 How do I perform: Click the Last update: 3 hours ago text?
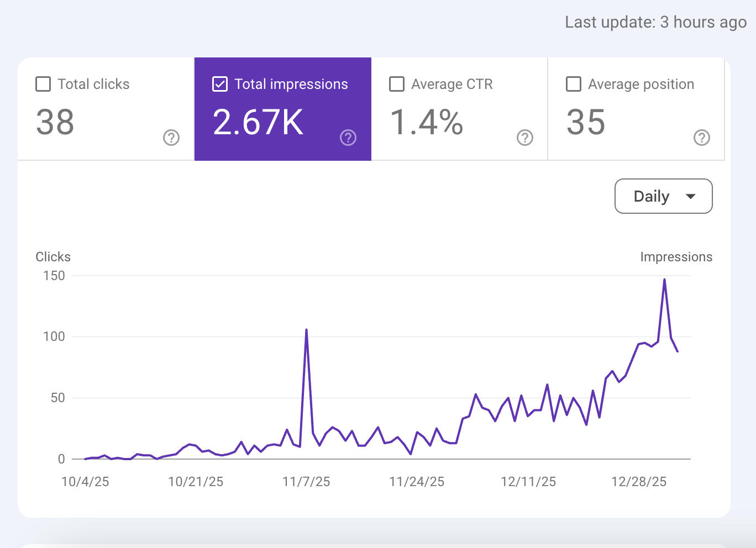(655, 22)
